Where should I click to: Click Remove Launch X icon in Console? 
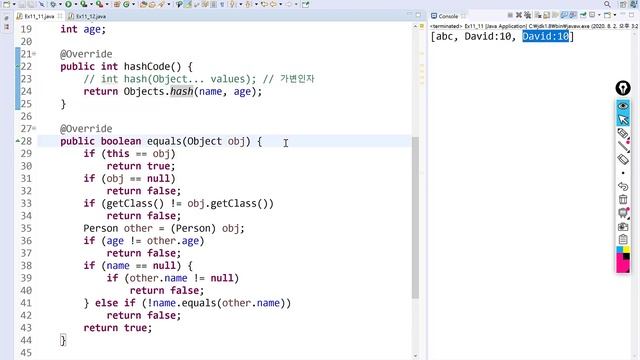pyautogui.click(x=519, y=15)
